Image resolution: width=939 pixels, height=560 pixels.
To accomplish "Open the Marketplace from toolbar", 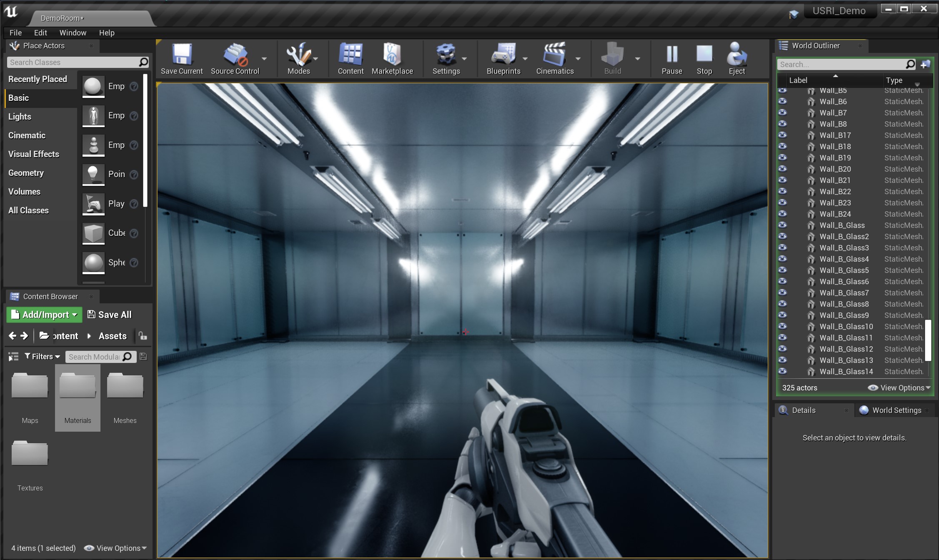I will [392, 55].
